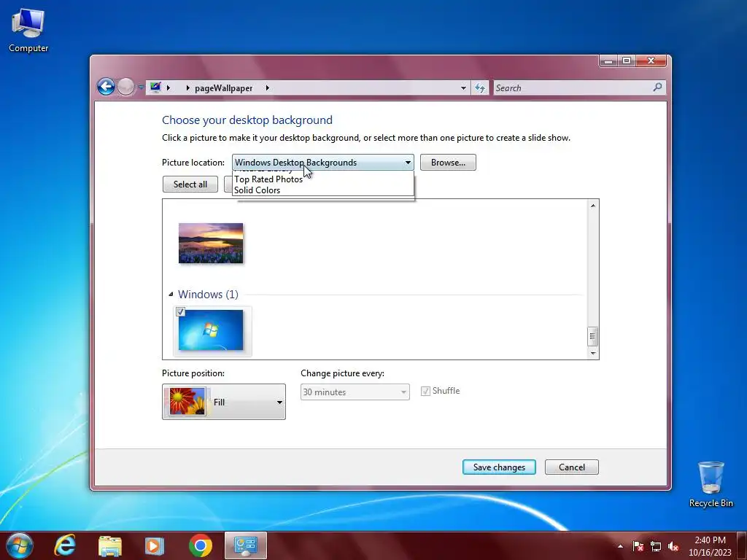The height and width of the screenshot is (560, 747).
Task: Click the Refresh icon beside address bar
Action: [480, 88]
